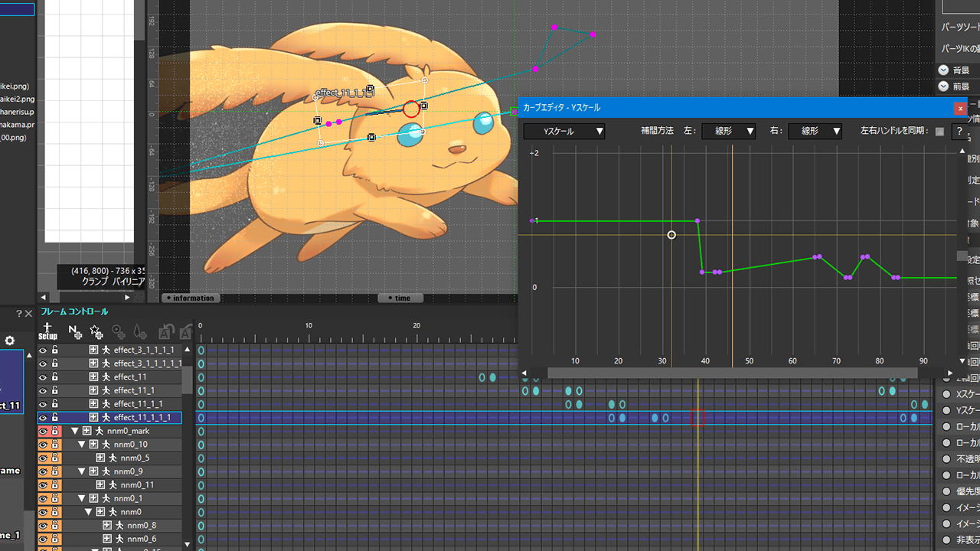The image size is (980, 551).
Task: Toggle visibility eye of nnm0_mark
Action: [43, 432]
